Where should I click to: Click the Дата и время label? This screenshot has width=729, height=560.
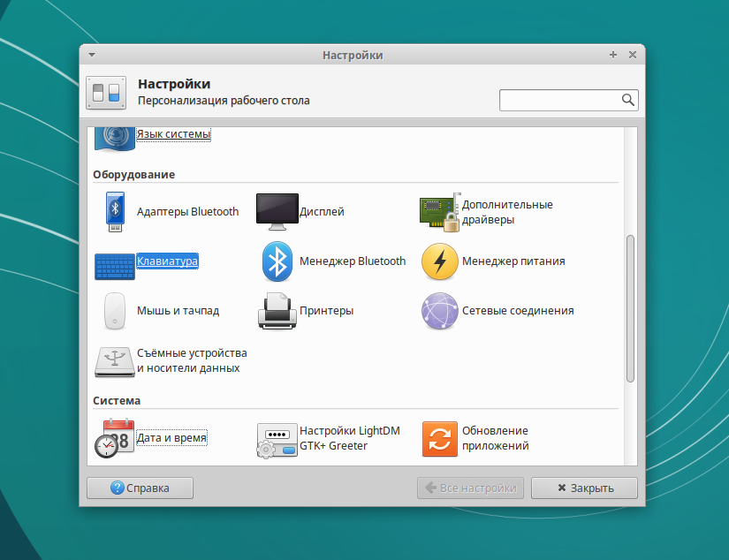coord(171,438)
